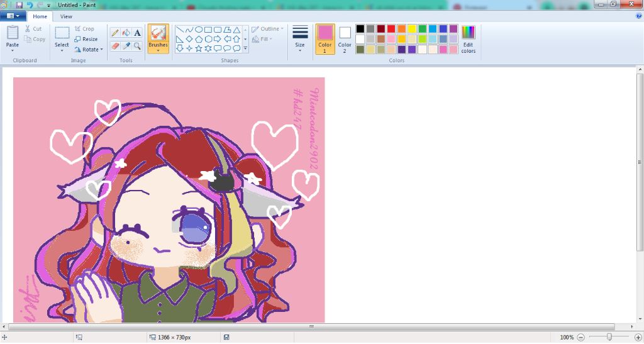Open the Outline dropdown
644x344 pixels.
pos(267,29)
